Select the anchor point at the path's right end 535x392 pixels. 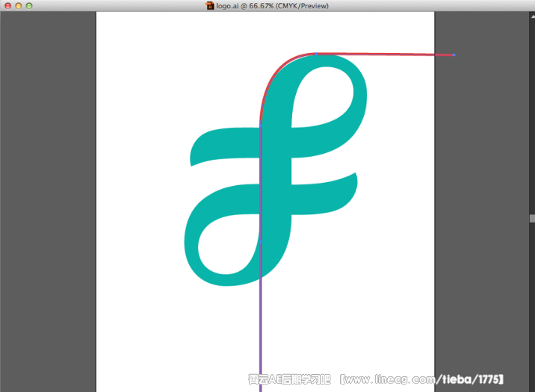click(454, 55)
